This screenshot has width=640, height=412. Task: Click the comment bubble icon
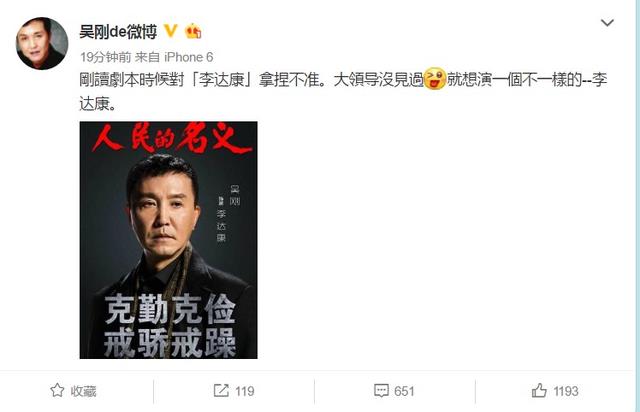coord(381,390)
